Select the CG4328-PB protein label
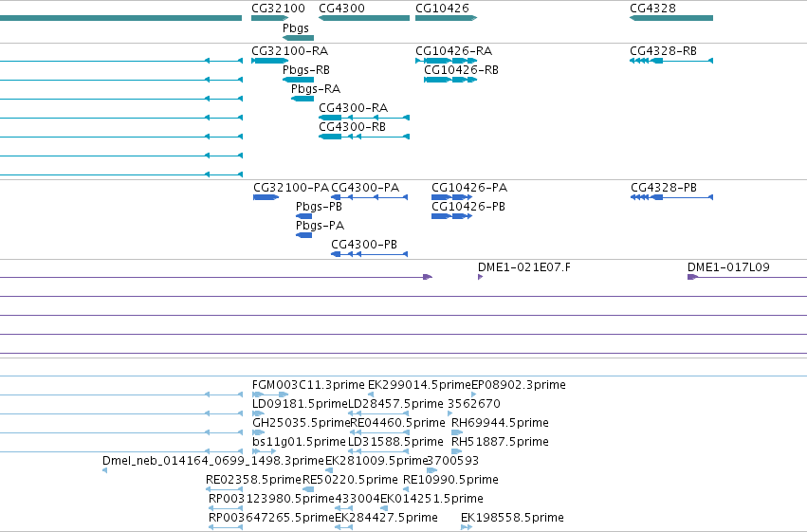The height and width of the screenshot is (532, 807). 664,189
